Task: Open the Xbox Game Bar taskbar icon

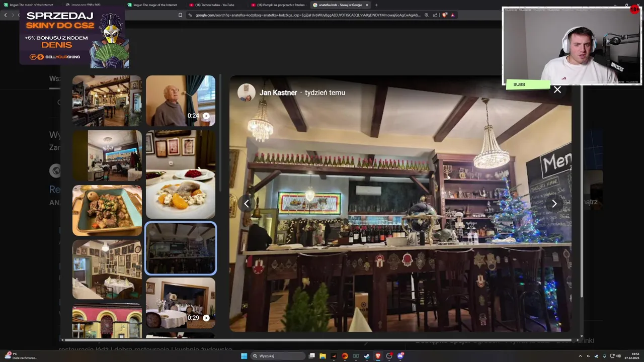Action: (x=356, y=356)
